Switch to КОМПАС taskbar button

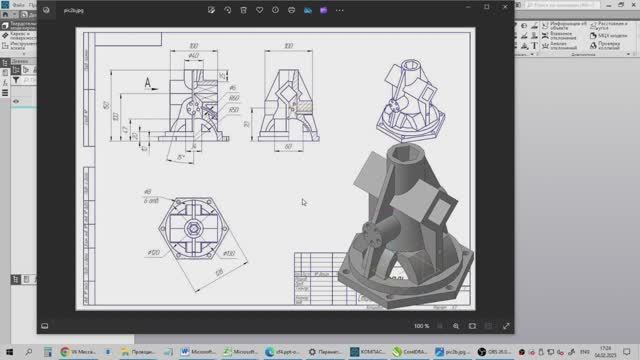pyautogui.click(x=368, y=351)
